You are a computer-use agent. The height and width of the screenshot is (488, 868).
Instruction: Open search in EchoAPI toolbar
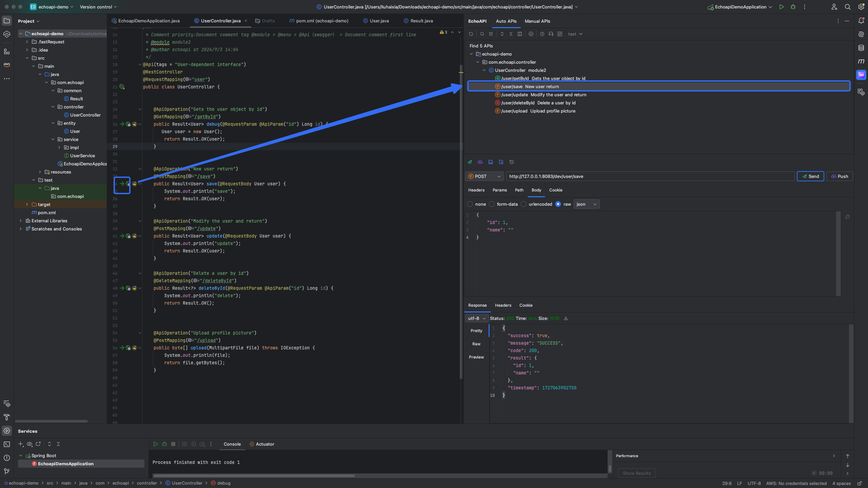(482, 34)
